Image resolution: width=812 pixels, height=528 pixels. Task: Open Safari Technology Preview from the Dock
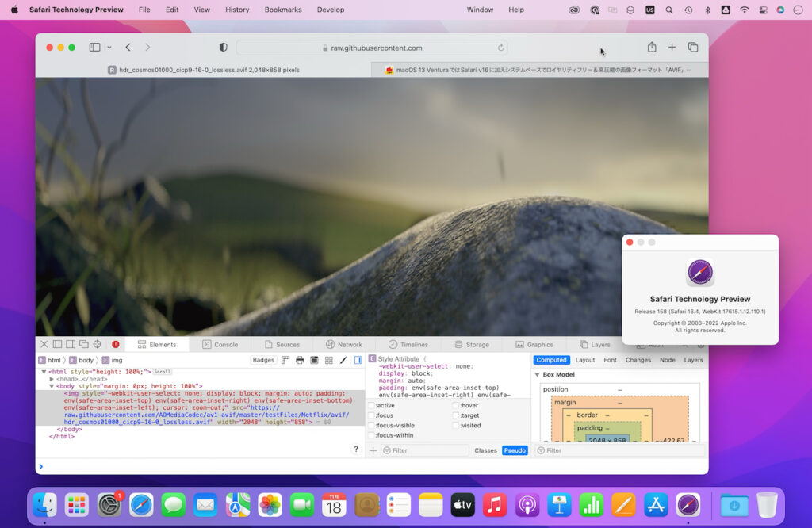pos(688,504)
